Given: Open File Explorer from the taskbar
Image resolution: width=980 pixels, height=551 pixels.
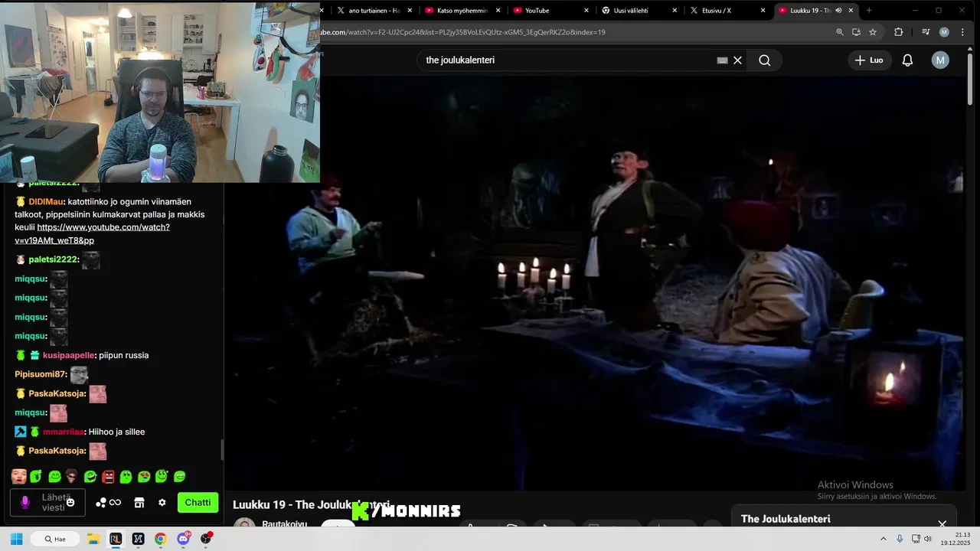Looking at the screenshot, I should click(x=93, y=539).
